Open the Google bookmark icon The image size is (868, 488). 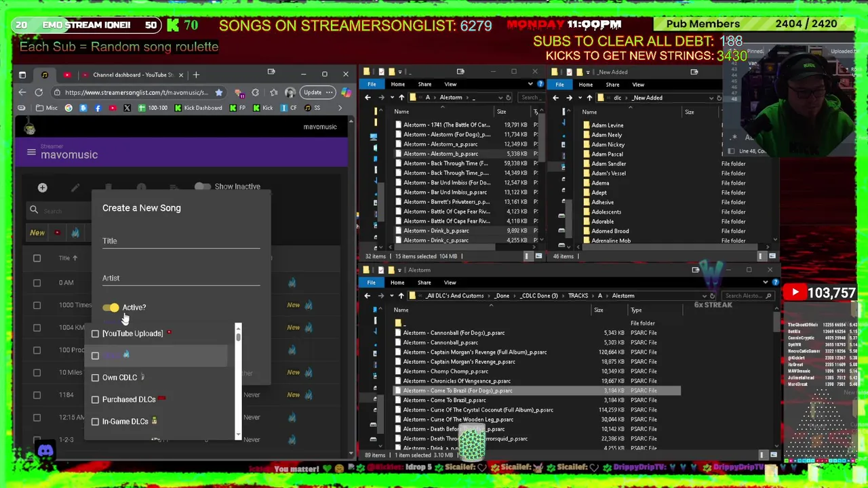click(x=68, y=108)
